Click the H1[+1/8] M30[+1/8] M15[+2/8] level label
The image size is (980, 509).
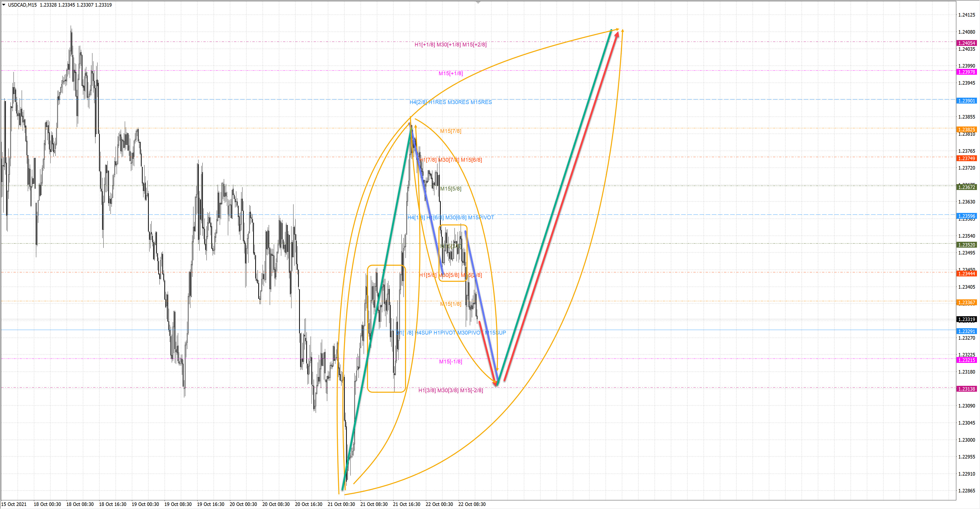[x=450, y=44]
